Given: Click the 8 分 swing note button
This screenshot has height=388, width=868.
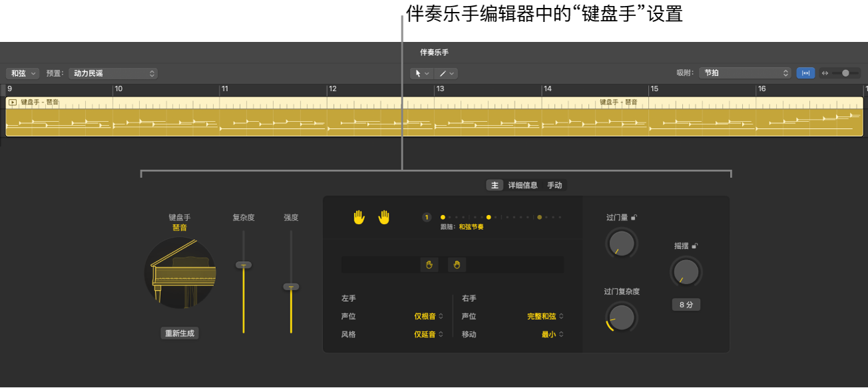Looking at the screenshot, I should coord(685,304).
